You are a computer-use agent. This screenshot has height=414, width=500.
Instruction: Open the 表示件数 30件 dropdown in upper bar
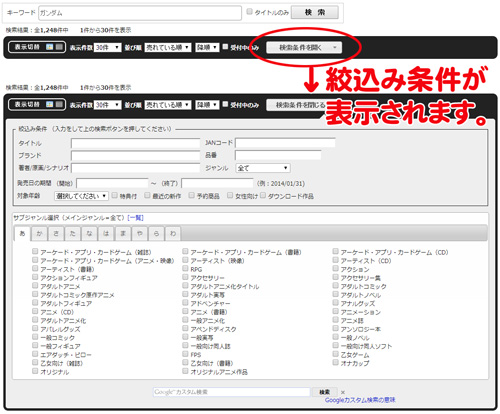[107, 47]
